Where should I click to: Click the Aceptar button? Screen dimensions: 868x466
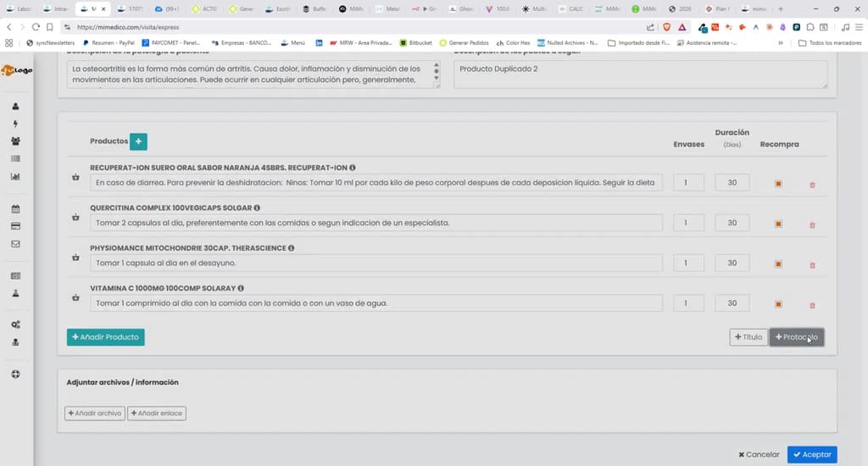[812, 454]
